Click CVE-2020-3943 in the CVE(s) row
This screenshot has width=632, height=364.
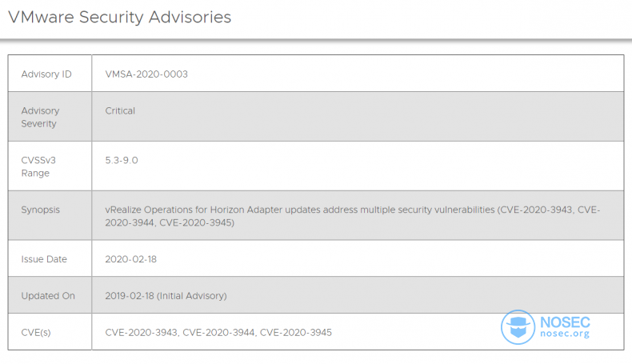pyautogui.click(x=141, y=333)
